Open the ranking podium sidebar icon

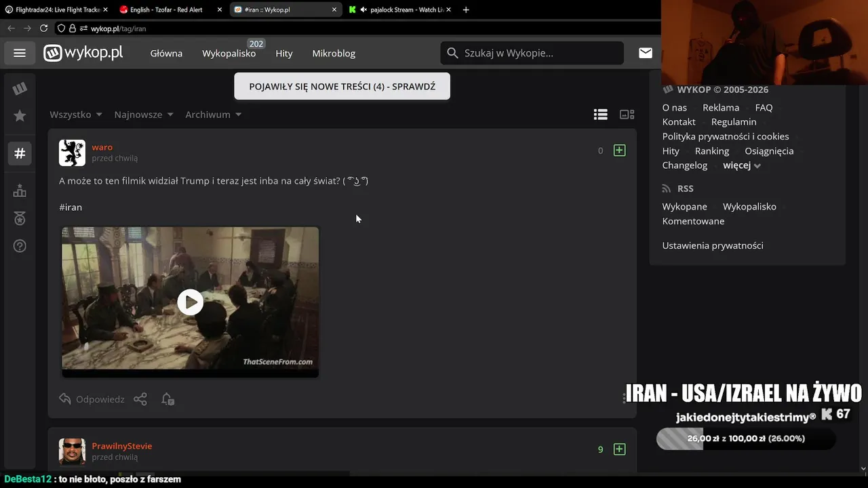click(20, 190)
